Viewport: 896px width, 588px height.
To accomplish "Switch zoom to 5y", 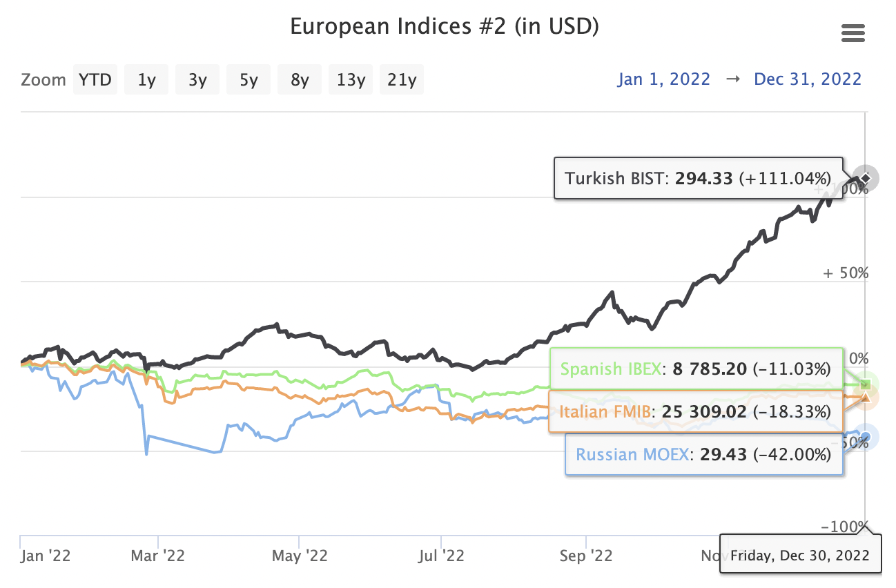I will point(249,80).
